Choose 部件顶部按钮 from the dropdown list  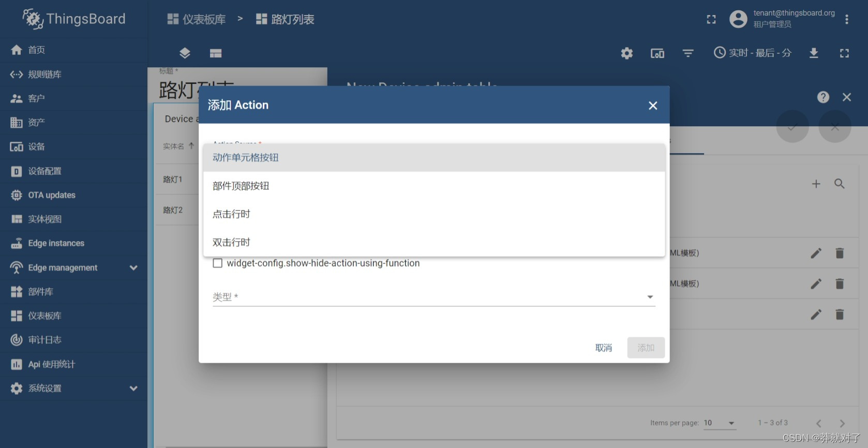tap(241, 186)
